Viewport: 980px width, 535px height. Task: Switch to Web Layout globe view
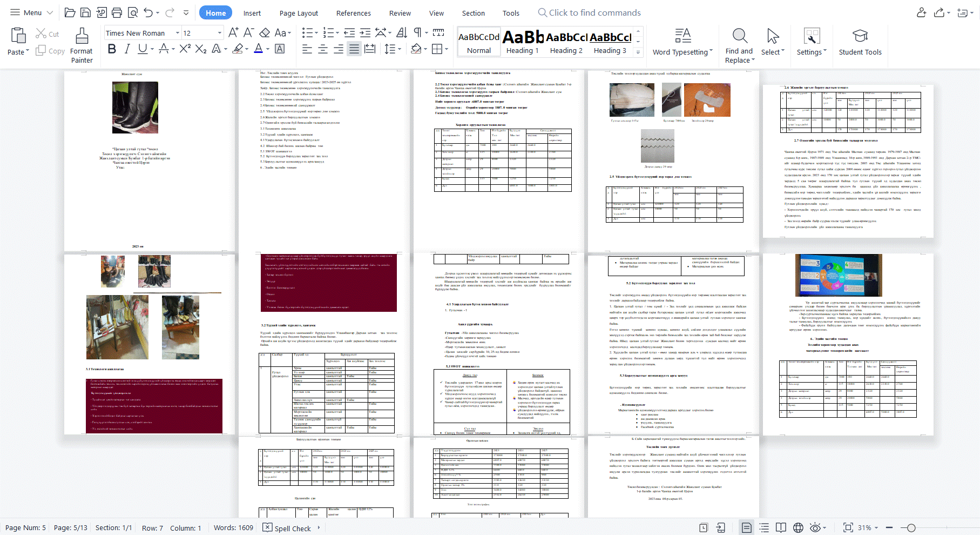coord(798,527)
